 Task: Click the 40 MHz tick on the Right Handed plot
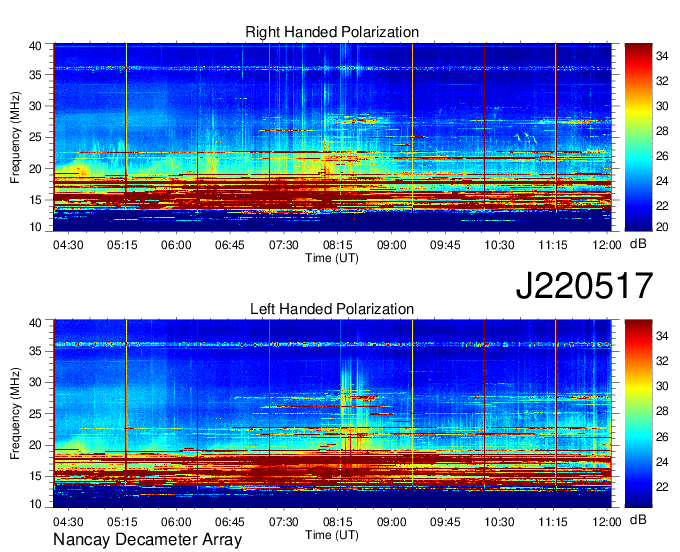(x=36, y=46)
